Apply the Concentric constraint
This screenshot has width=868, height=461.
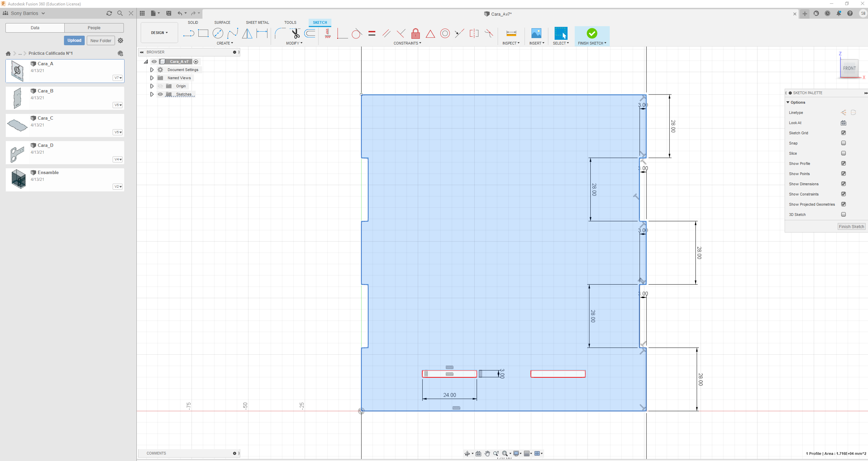click(445, 33)
